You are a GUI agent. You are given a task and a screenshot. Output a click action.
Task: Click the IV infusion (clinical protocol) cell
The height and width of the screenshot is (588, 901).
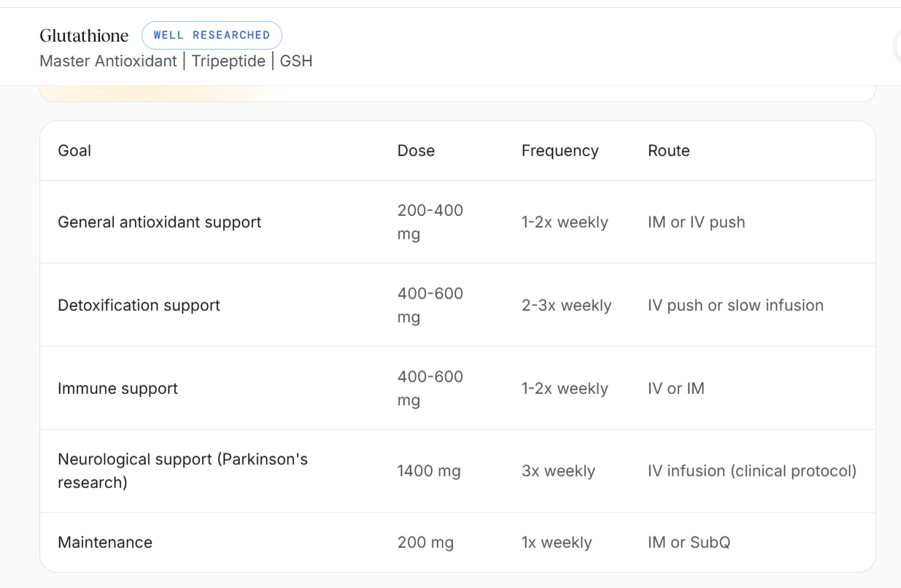[752, 471]
